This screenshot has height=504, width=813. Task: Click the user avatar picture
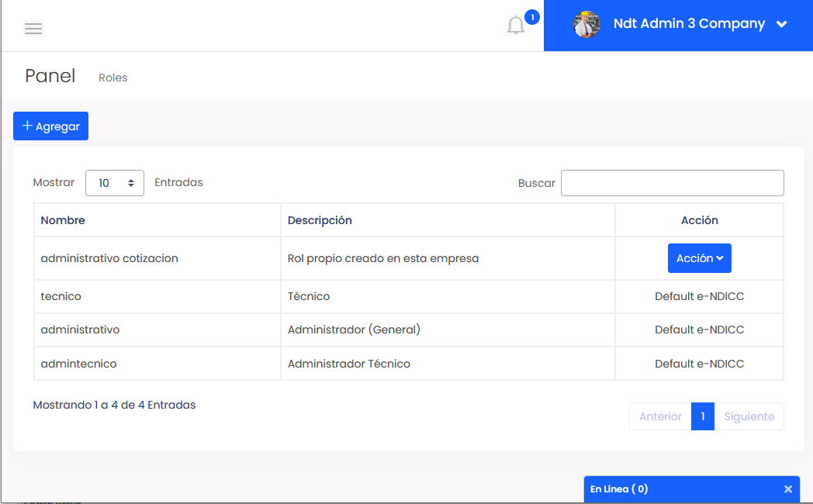pyautogui.click(x=587, y=25)
